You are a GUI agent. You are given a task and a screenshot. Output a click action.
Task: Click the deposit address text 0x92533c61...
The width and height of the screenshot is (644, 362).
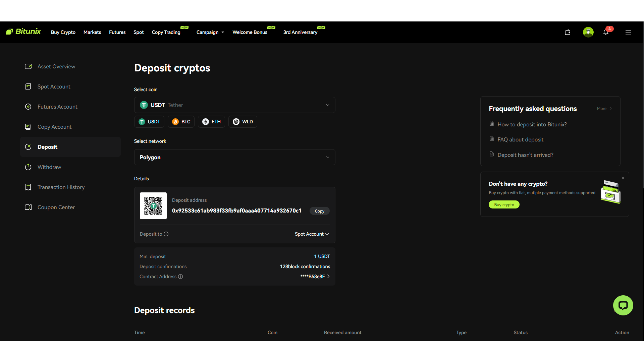tap(237, 210)
